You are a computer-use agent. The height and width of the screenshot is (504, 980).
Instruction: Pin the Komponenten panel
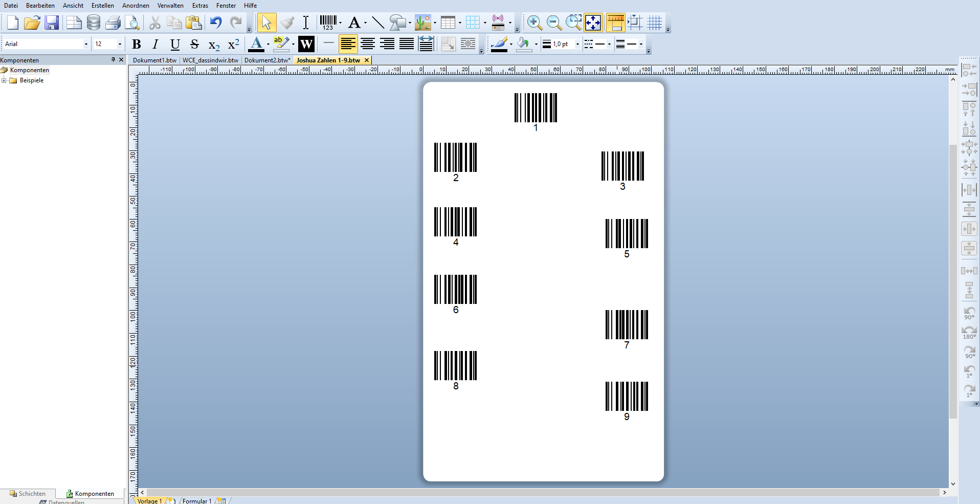(113, 60)
